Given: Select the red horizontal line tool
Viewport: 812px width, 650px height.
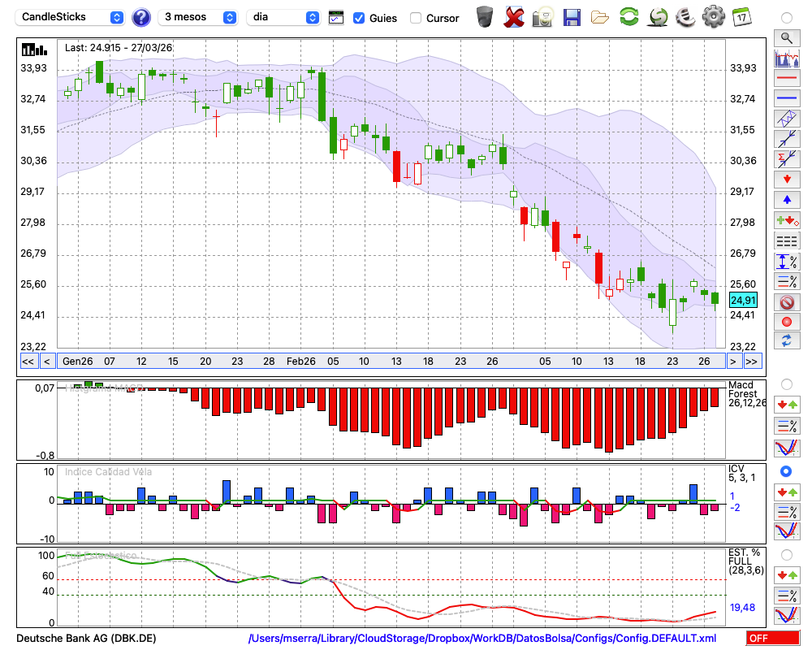Looking at the screenshot, I should coord(786,79).
